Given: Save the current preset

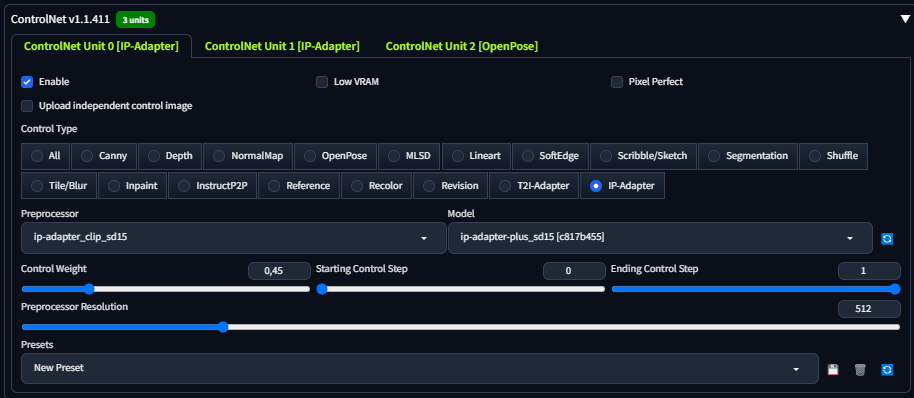Looking at the screenshot, I should (833, 369).
